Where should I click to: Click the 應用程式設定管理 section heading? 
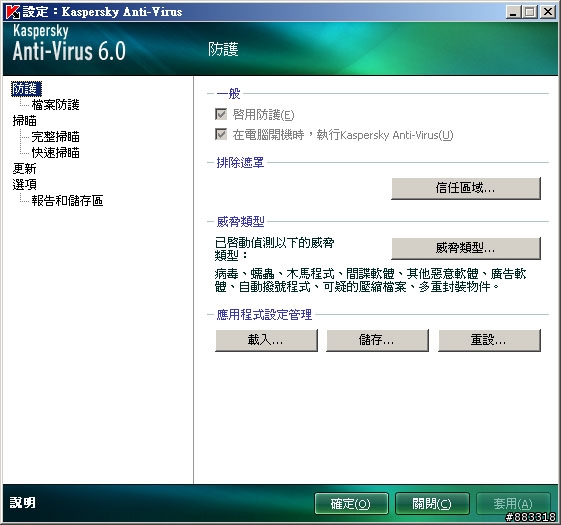click(264, 315)
